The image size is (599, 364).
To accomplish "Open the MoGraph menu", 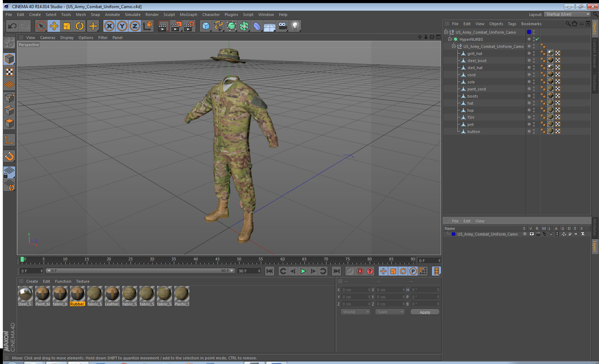I will [x=188, y=15].
